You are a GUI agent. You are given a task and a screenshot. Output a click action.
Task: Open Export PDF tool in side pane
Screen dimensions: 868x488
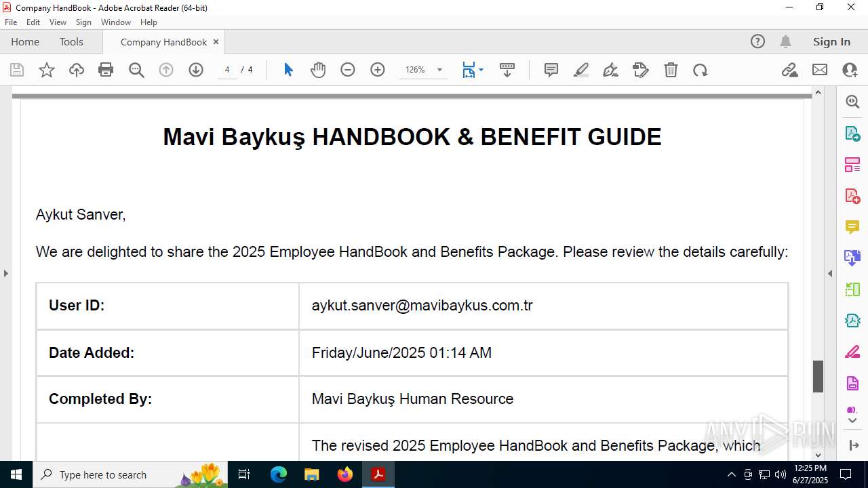[x=852, y=134]
